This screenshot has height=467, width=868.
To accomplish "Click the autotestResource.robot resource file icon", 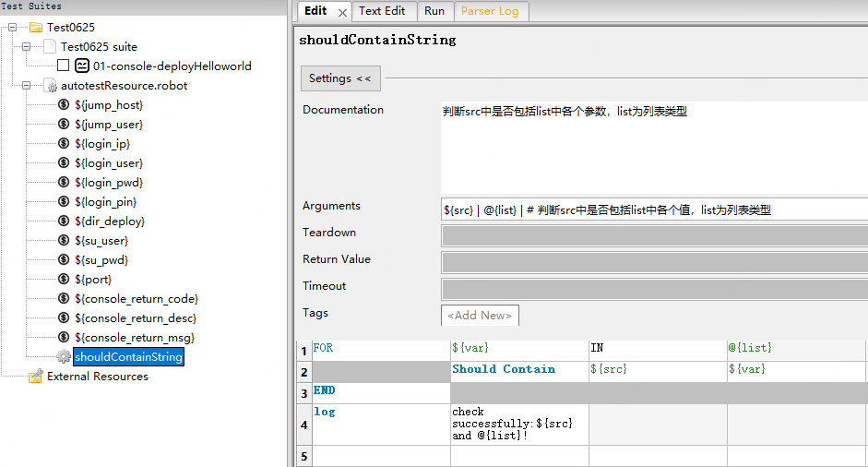I will pyautogui.click(x=51, y=85).
